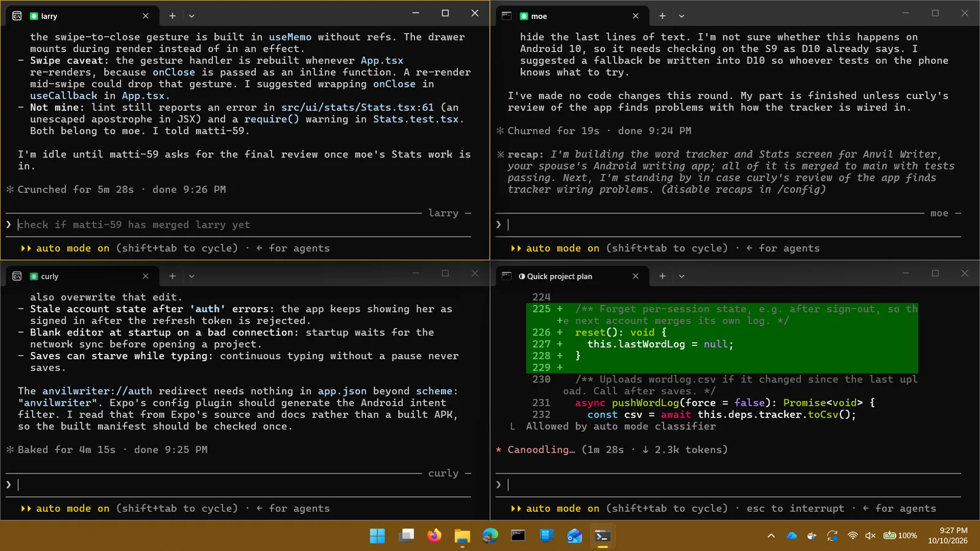Viewport: 980px width, 551px height.
Task: Open Microsoft Edge from the taskbar
Action: (x=490, y=536)
